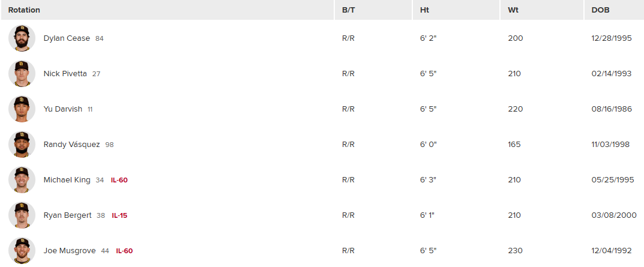Click the Rotation column header

(x=24, y=10)
